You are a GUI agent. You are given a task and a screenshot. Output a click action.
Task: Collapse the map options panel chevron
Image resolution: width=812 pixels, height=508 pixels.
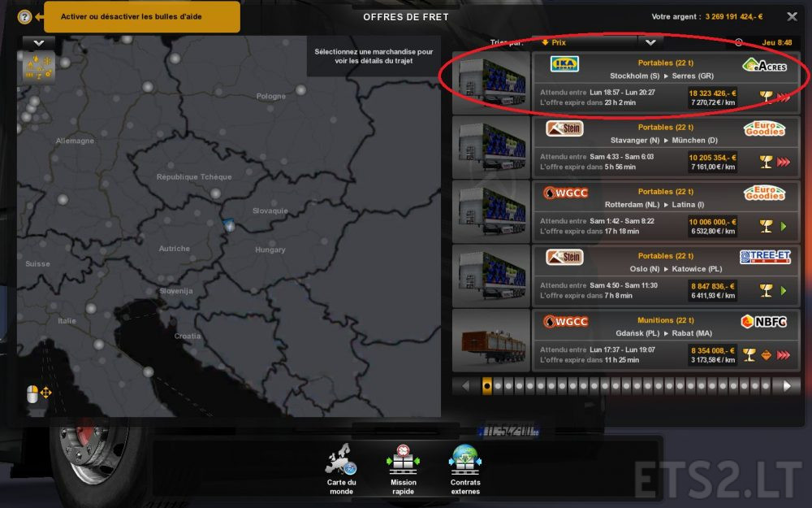(37, 41)
